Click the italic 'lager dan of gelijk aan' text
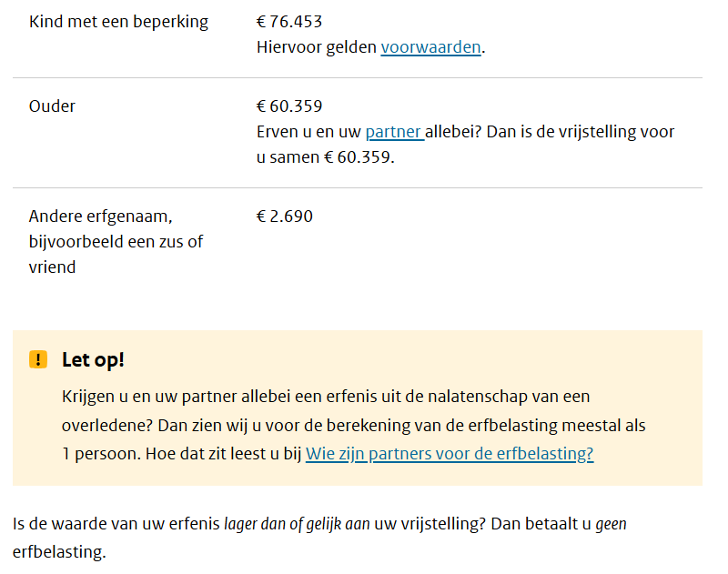The width and height of the screenshot is (728, 574). (x=297, y=525)
